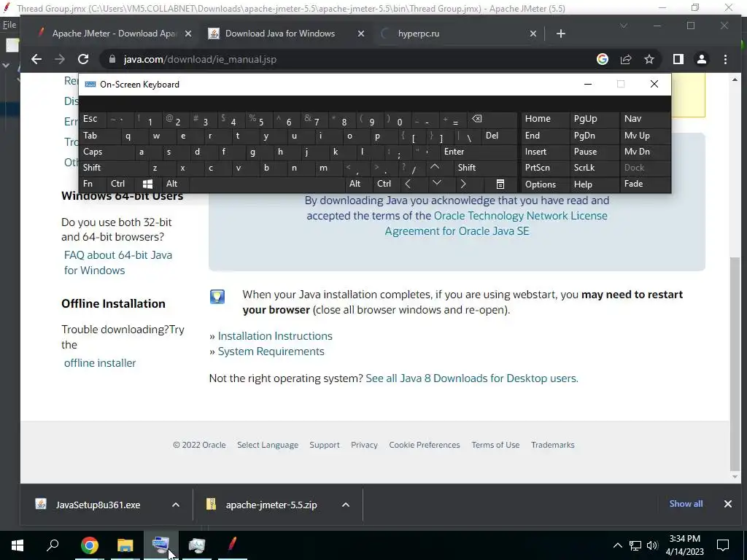The width and height of the screenshot is (747, 560).
Task: Open the JavaSetup8u361.exe downloaded file
Action: click(98, 505)
